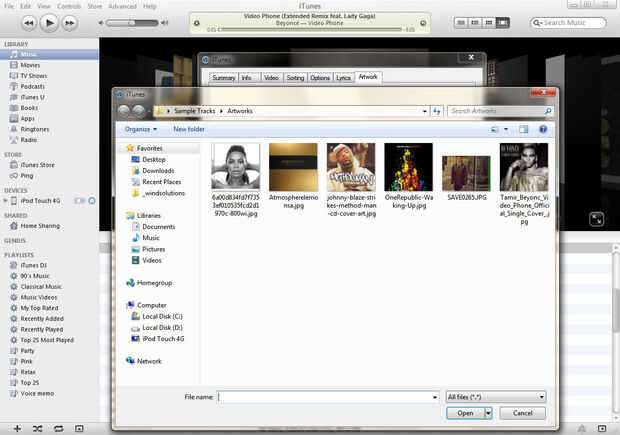Select the OneRepublic-Waking-Up.jpg thumbnail

point(408,167)
